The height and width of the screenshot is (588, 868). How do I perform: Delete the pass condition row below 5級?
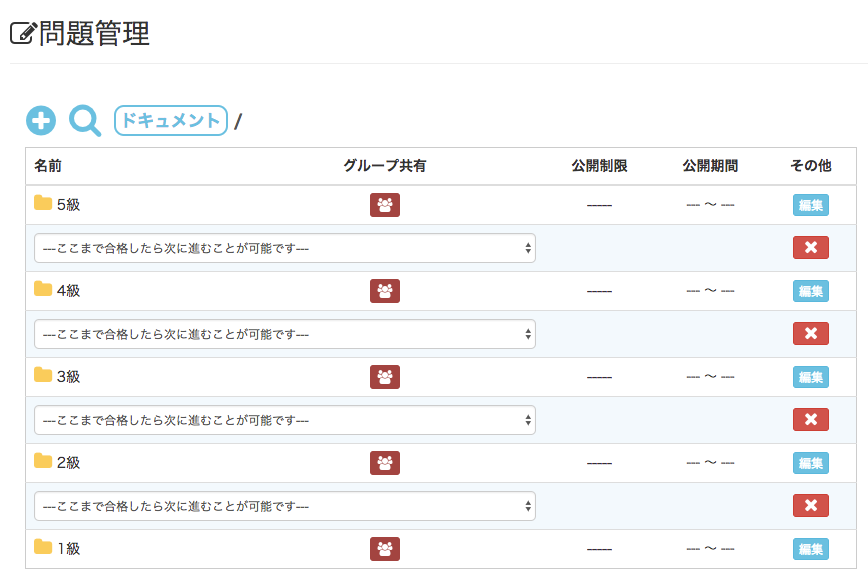pos(810,248)
